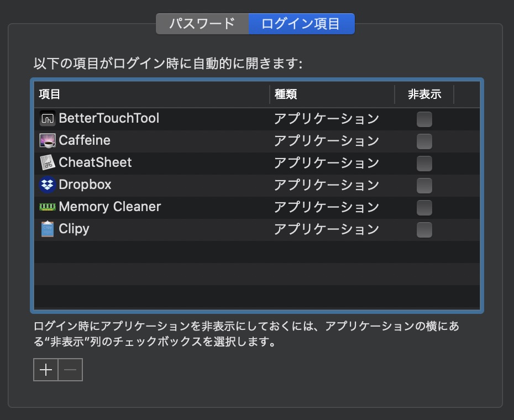Enable hide checkbox for CheatSheet
Screen dimensions: 514x420
(424, 164)
